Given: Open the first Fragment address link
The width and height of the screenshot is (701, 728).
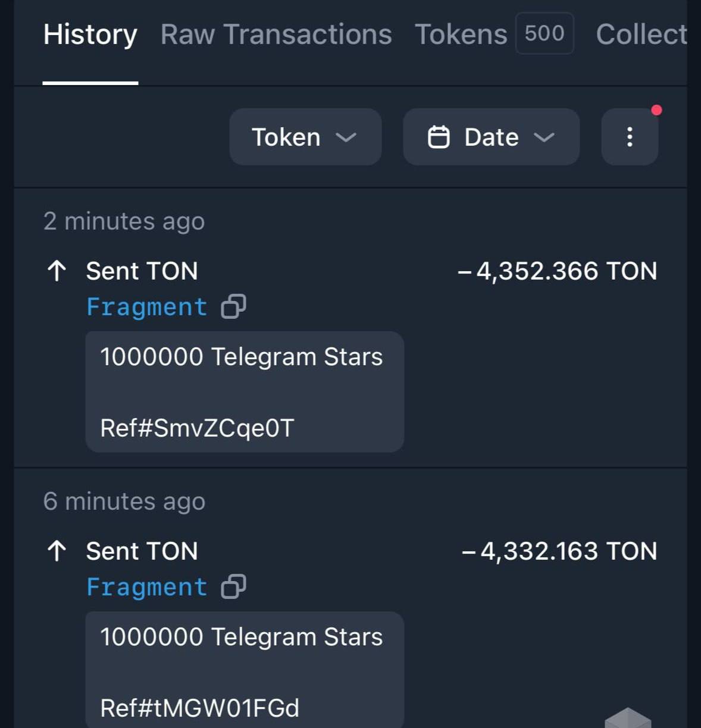Looking at the screenshot, I should (147, 307).
